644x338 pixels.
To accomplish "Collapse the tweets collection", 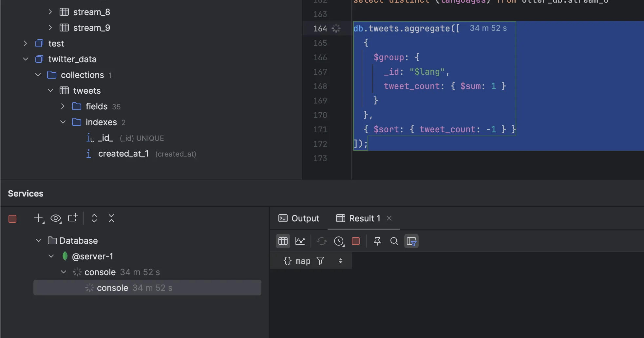I will [x=50, y=91].
